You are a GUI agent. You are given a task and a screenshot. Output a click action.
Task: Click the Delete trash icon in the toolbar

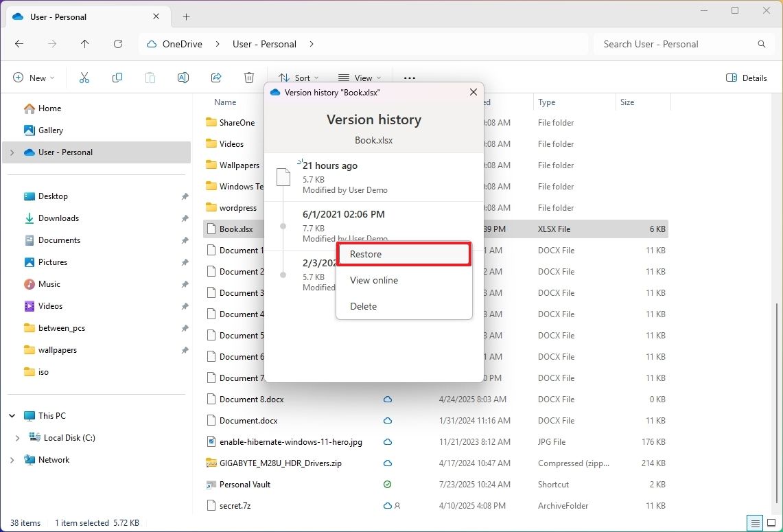248,78
